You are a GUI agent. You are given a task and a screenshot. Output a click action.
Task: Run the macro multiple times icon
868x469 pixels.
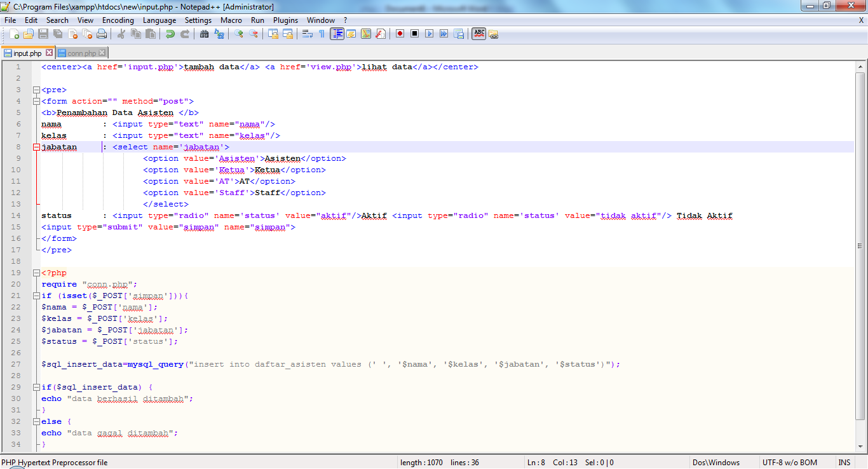pos(444,34)
